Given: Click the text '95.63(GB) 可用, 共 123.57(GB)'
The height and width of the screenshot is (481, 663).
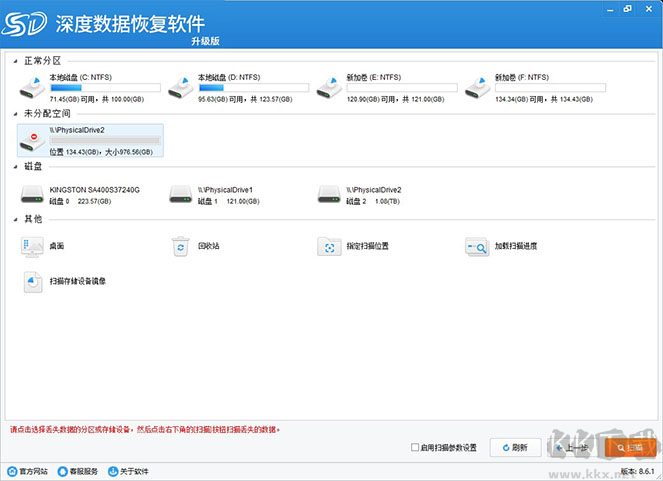Looking at the screenshot, I should pyautogui.click(x=245, y=99).
